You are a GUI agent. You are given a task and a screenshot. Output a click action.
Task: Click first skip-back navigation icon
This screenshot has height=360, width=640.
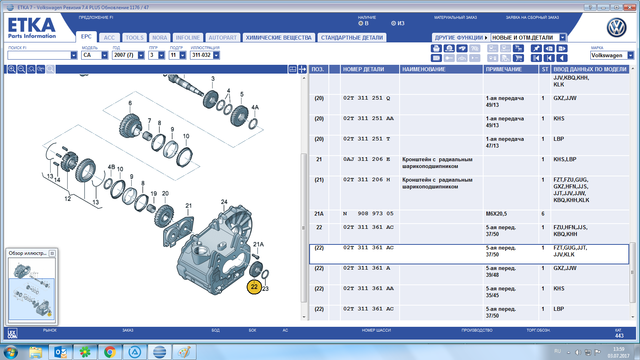[536, 58]
